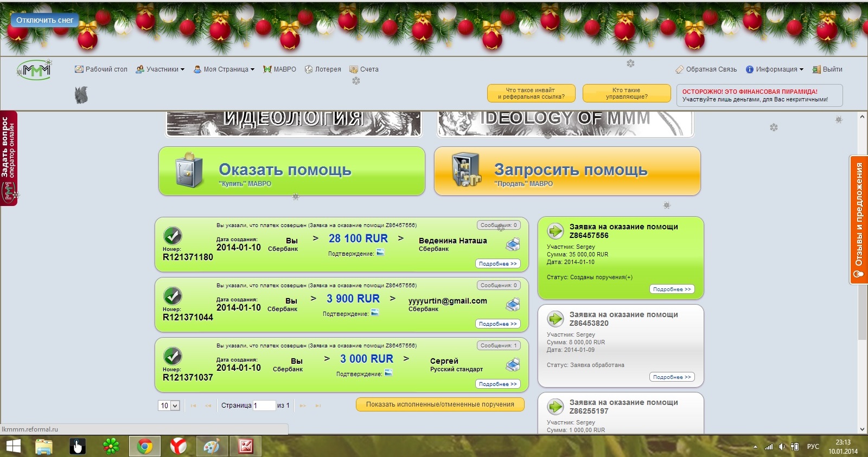Click the gray cat icon under menu

(81, 95)
